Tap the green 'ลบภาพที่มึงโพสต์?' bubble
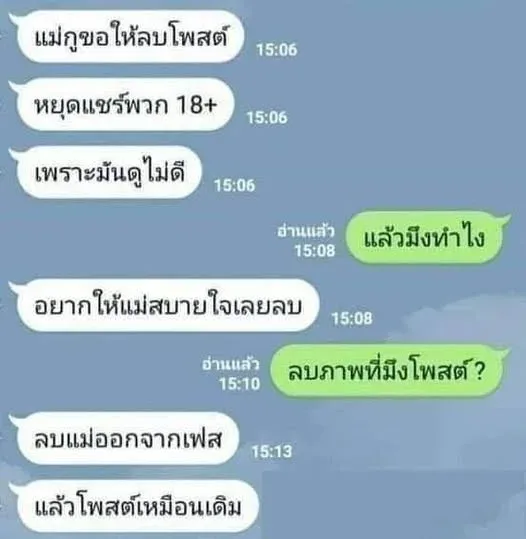The image size is (526, 539). click(x=387, y=371)
